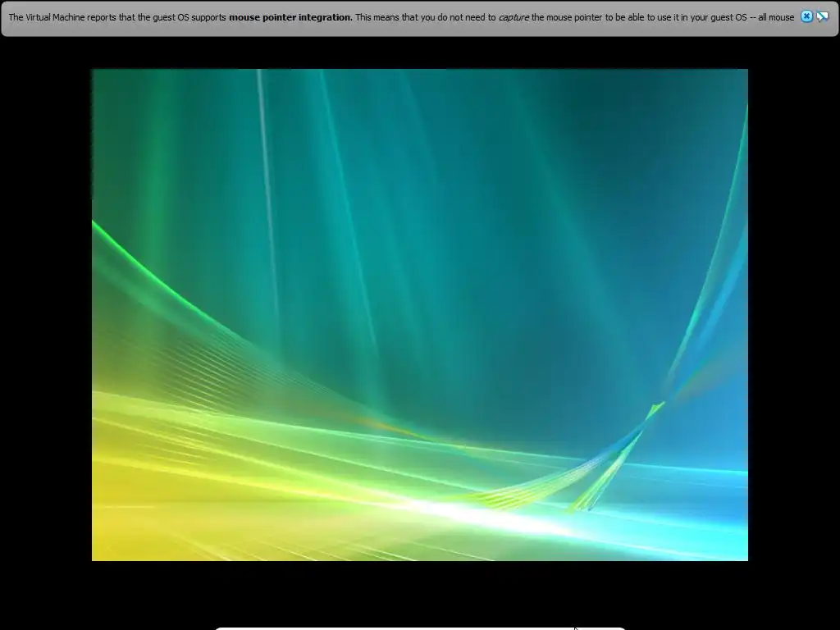Click the don't-show-again message icon

(822, 16)
